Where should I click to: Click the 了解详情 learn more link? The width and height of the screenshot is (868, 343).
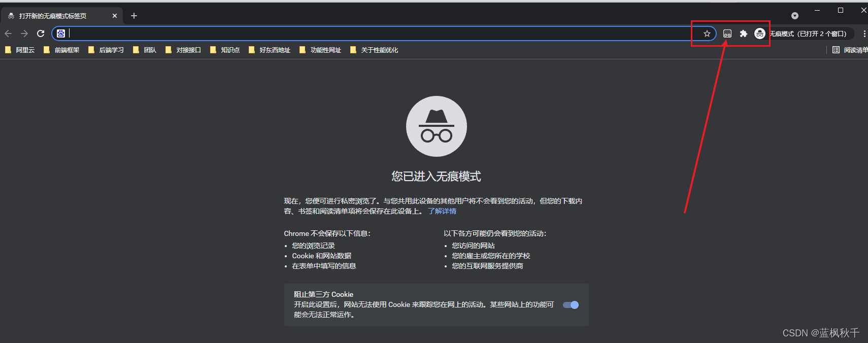[x=442, y=211]
